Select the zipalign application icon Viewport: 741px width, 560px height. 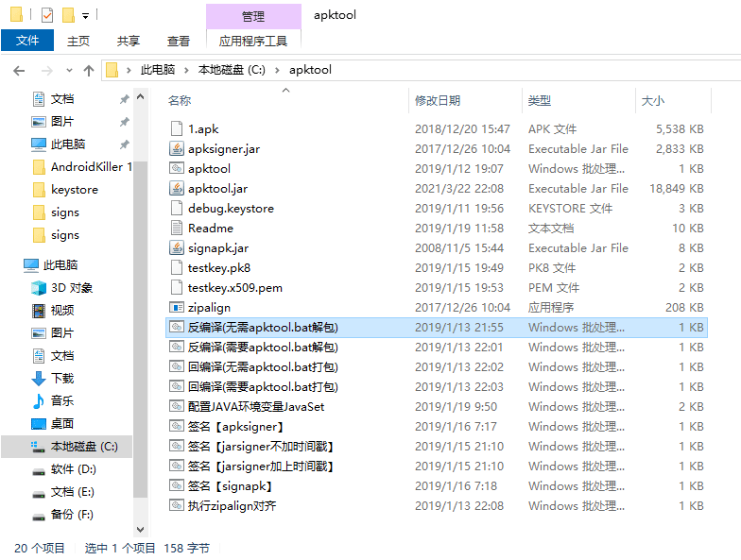click(176, 308)
